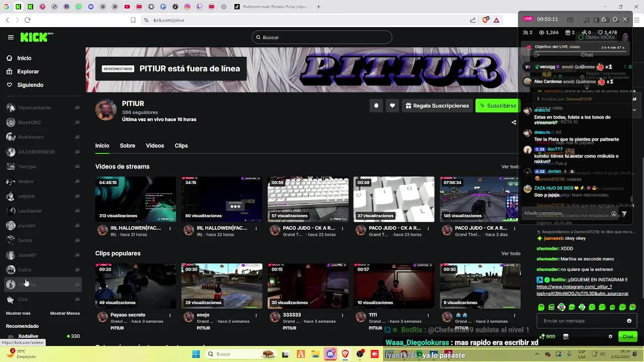This screenshot has height=362, width=644.
Task: Open options menu for Payaso secreto clip
Action: (170, 315)
